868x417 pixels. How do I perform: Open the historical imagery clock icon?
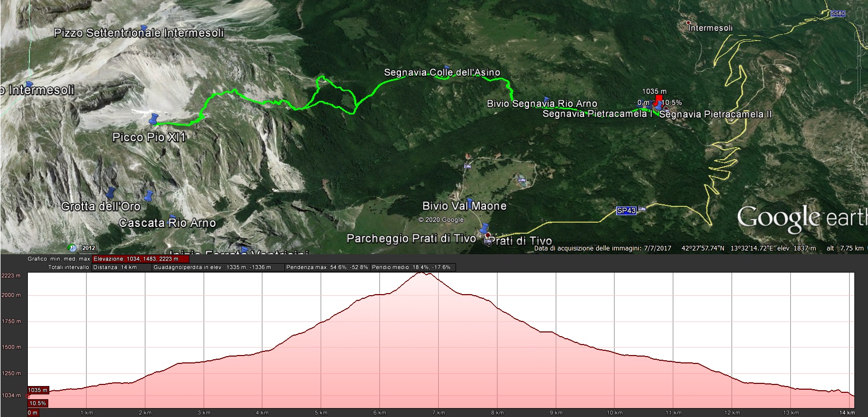[72, 248]
